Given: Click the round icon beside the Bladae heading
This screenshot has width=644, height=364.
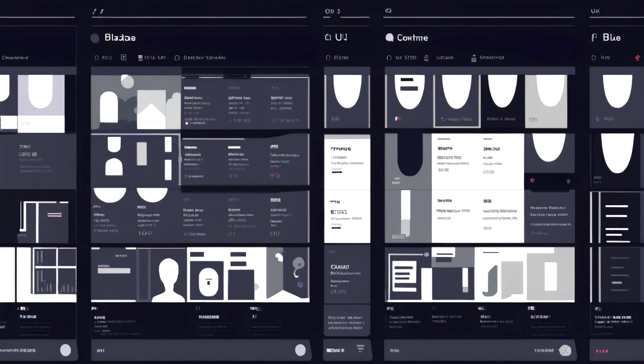Looking at the screenshot, I should [x=95, y=38].
